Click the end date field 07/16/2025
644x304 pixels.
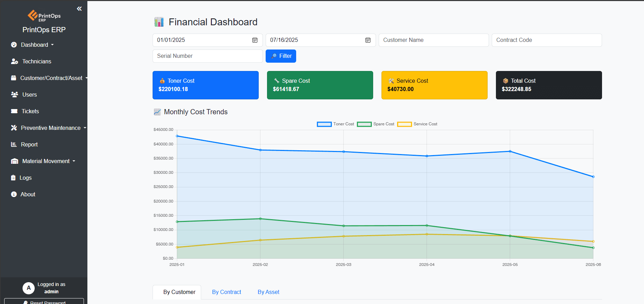click(x=321, y=40)
